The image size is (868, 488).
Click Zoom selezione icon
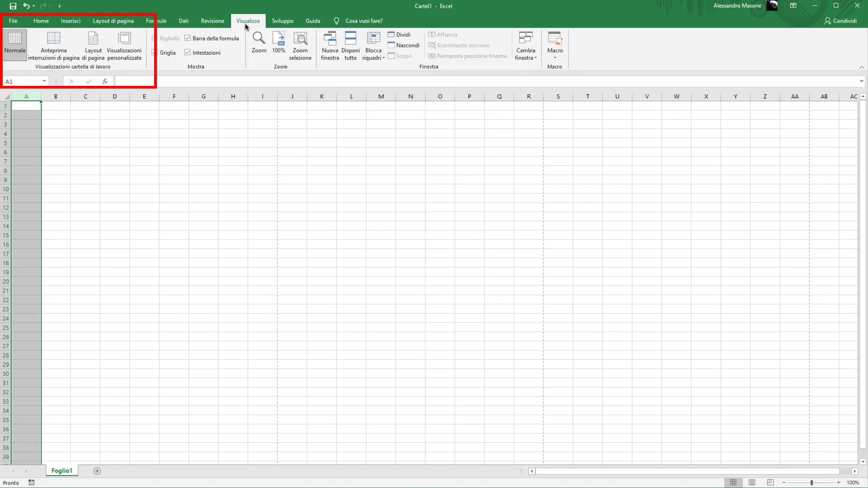300,39
